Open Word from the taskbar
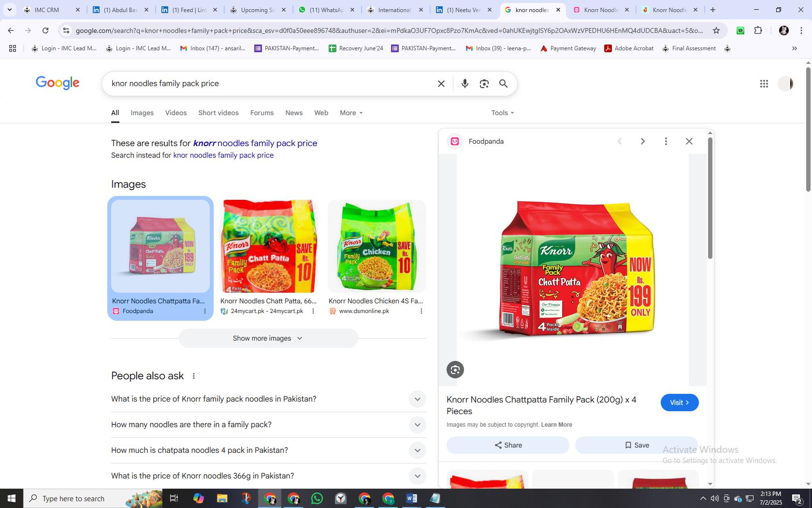812x508 pixels. point(412,498)
